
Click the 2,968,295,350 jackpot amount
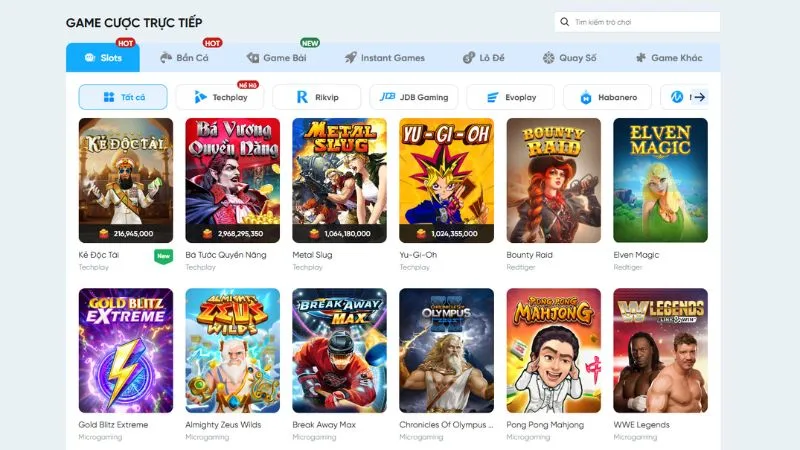240,234
